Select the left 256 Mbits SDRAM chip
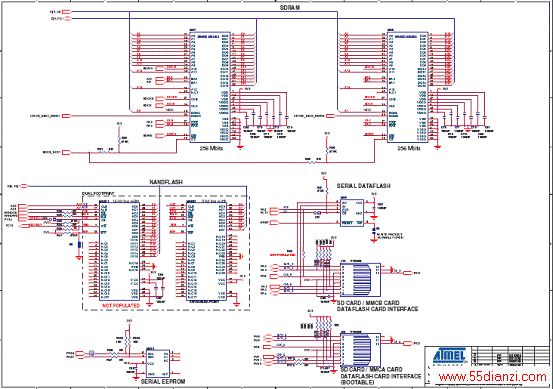This screenshot has width=553, height=389. pos(210,87)
